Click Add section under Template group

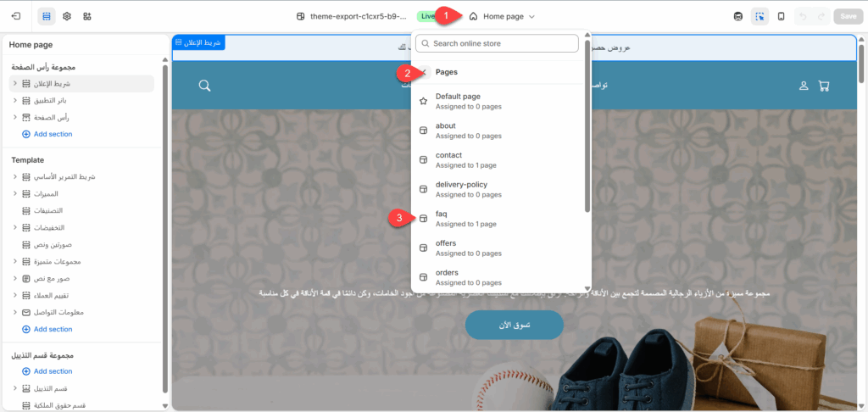click(x=47, y=329)
